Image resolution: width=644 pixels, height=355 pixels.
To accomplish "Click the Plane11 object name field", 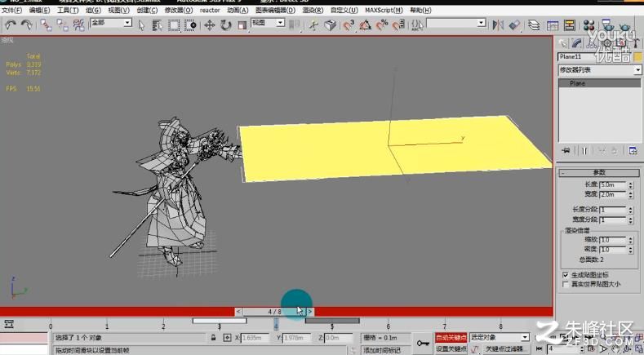I will coord(575,56).
